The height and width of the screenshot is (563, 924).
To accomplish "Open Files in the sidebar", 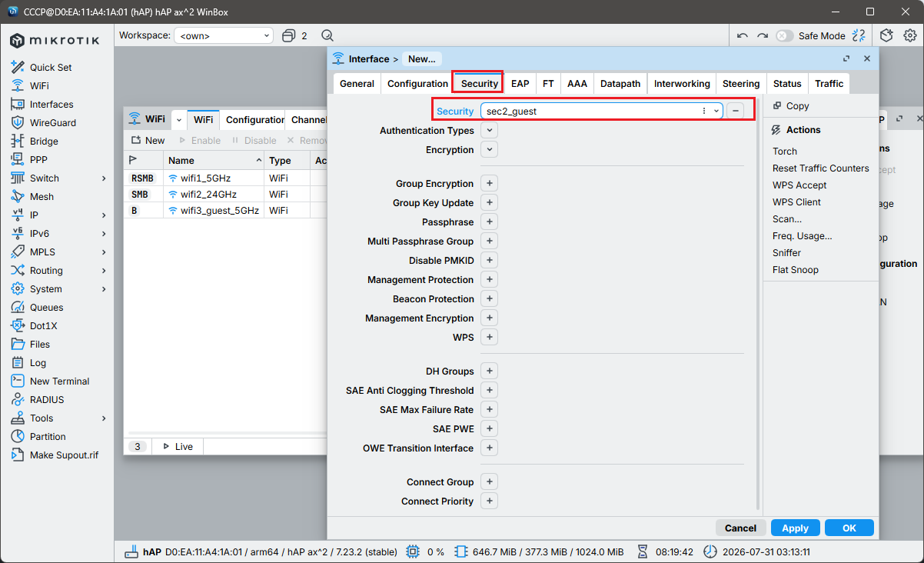I will coord(40,345).
